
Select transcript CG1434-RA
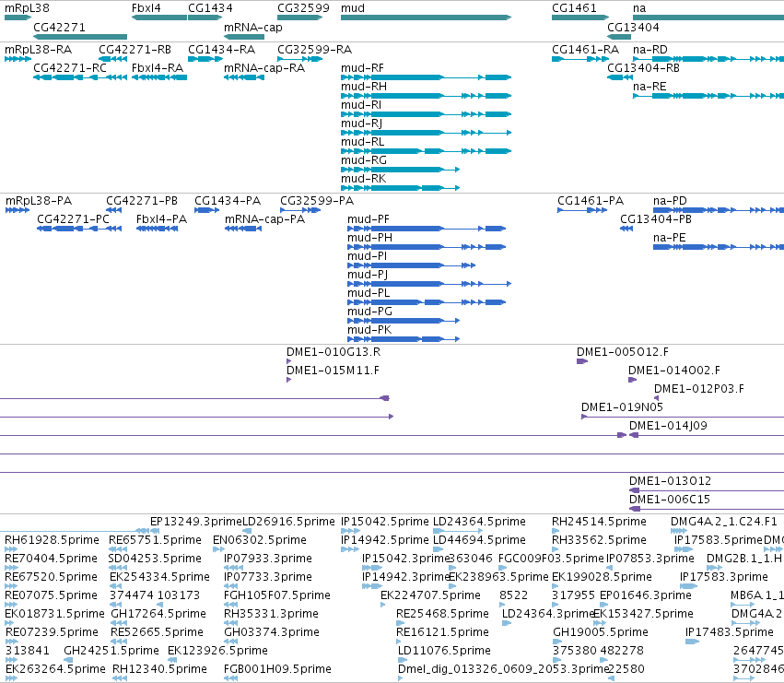(205, 59)
